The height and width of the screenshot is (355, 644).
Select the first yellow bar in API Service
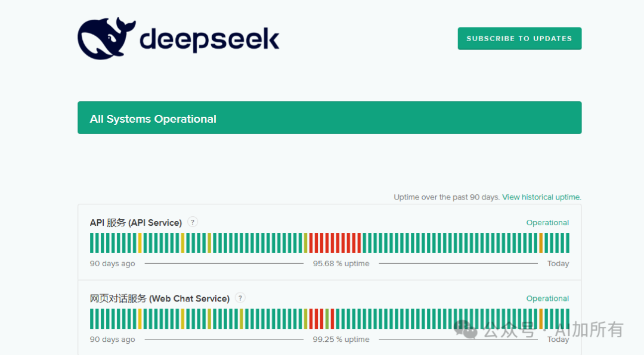(140, 243)
